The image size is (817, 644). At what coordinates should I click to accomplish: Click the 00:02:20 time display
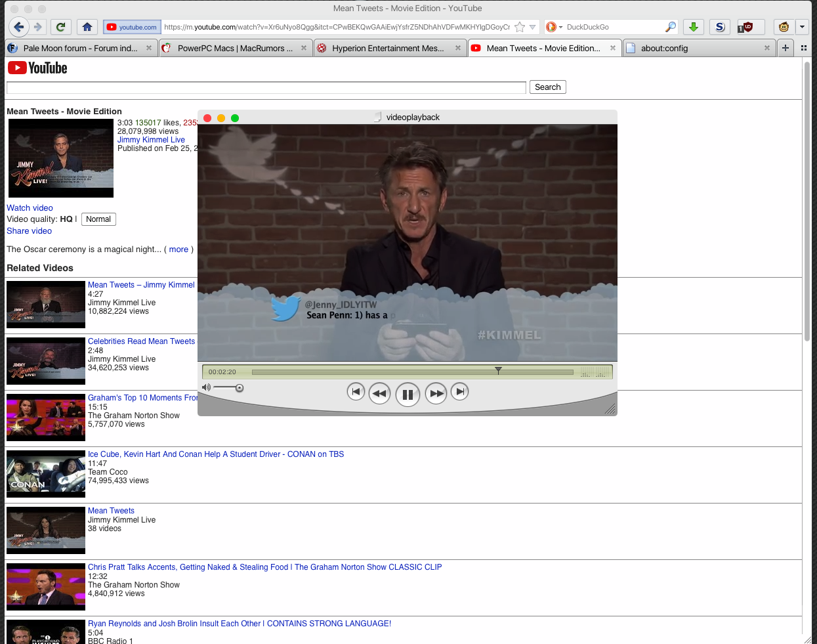222,372
